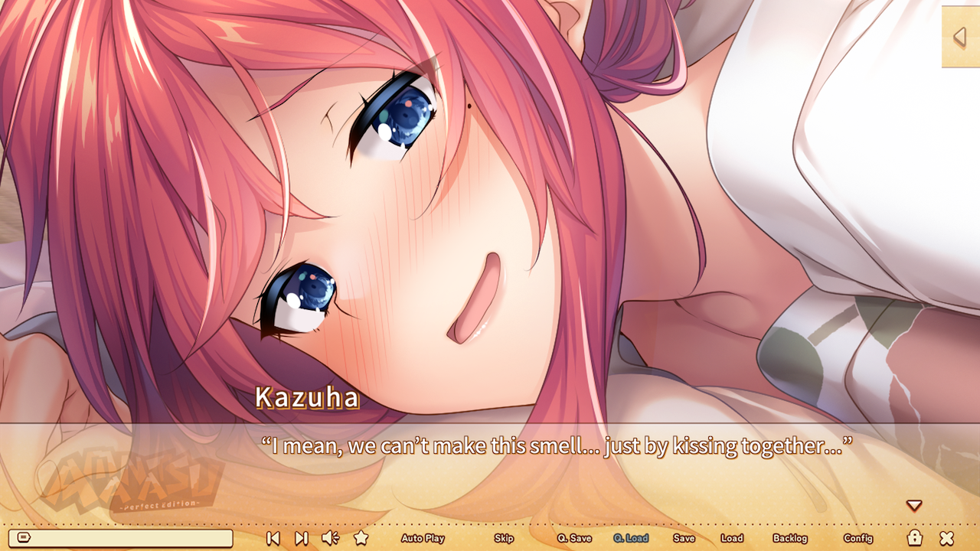Expand the side panel arrow tab
The width and height of the screenshot is (980, 551).
pyautogui.click(x=960, y=37)
